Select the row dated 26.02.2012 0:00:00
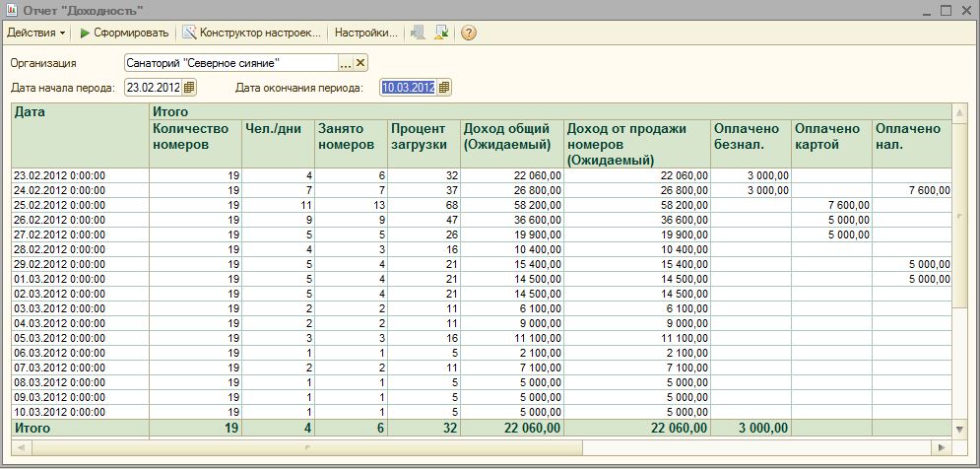980x469 pixels. [x=482, y=220]
